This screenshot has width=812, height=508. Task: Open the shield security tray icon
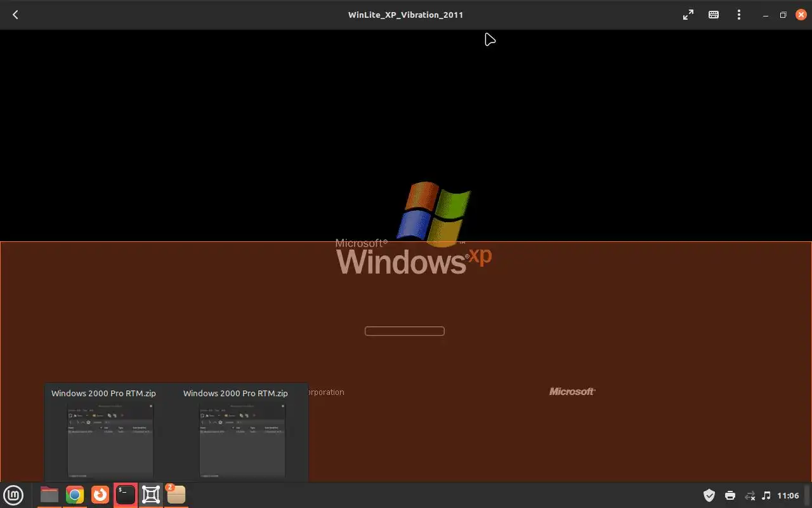(x=709, y=495)
